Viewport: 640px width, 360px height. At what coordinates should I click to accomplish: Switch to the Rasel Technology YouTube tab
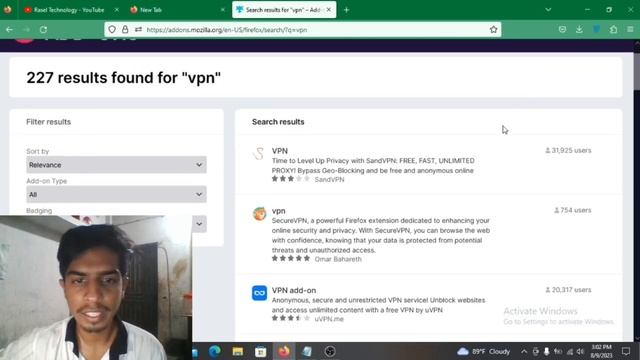click(x=70, y=10)
